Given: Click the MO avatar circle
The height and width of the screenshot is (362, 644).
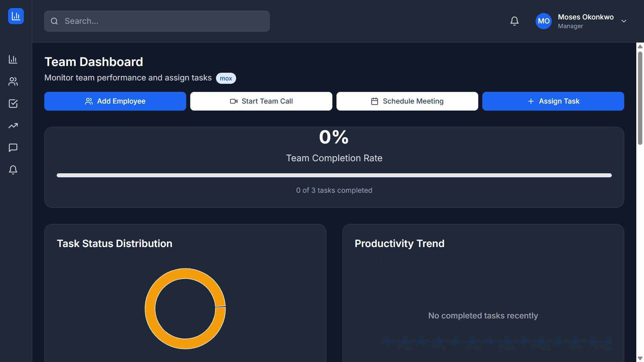Looking at the screenshot, I should coord(543,21).
